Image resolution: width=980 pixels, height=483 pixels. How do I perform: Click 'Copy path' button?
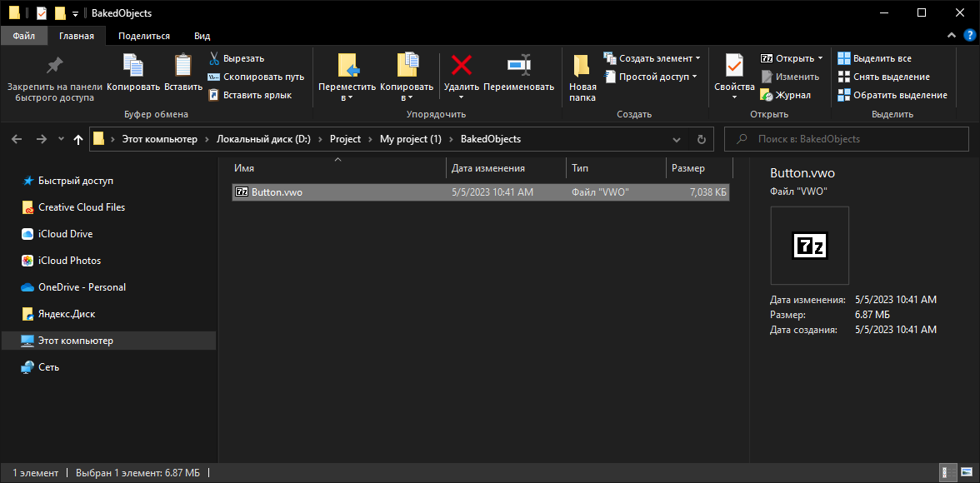(257, 77)
